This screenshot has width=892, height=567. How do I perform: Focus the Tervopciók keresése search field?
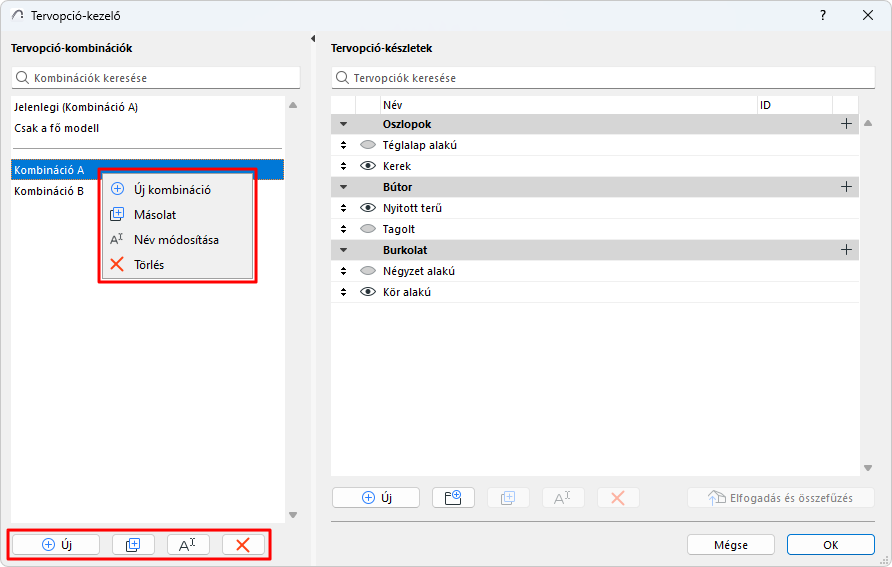603,78
